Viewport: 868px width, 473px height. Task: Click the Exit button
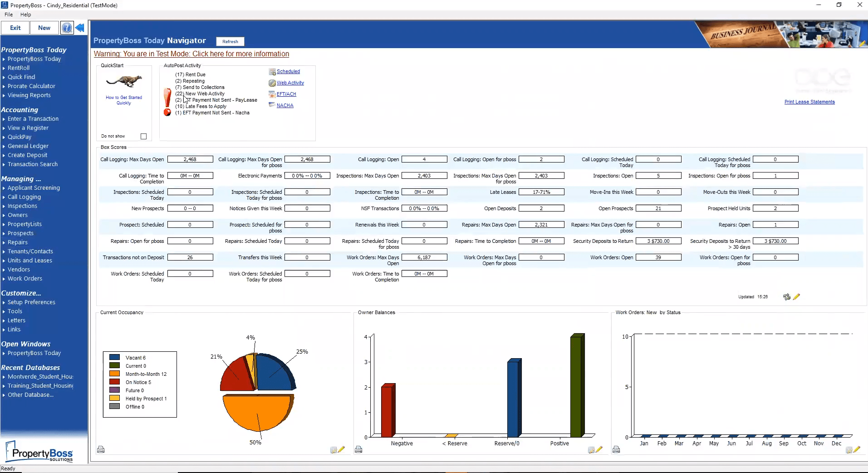click(x=15, y=28)
